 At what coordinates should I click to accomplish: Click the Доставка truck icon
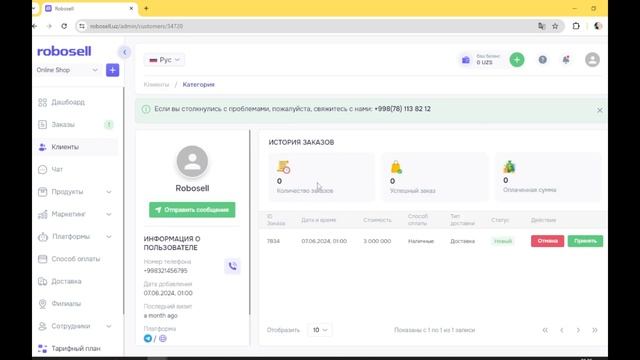(42, 281)
